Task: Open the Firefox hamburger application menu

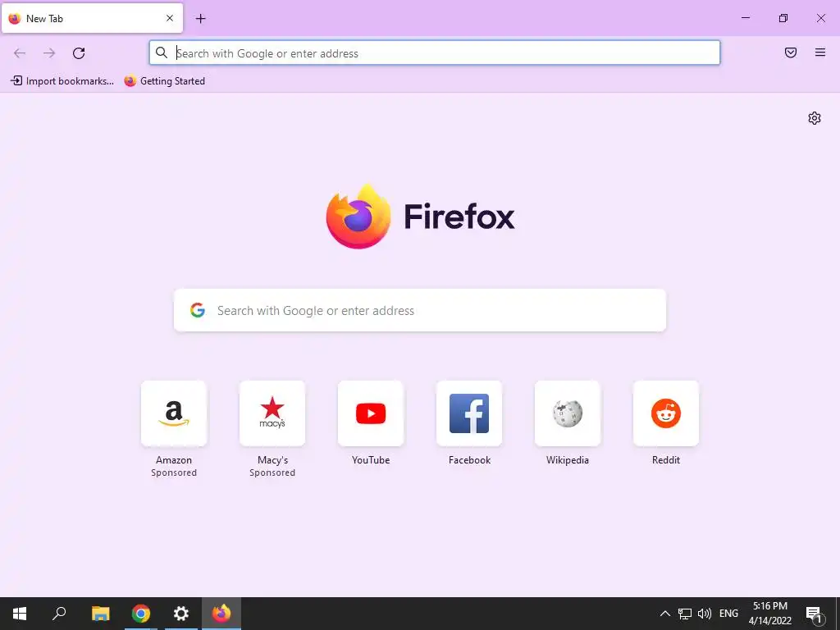Action: (820, 52)
